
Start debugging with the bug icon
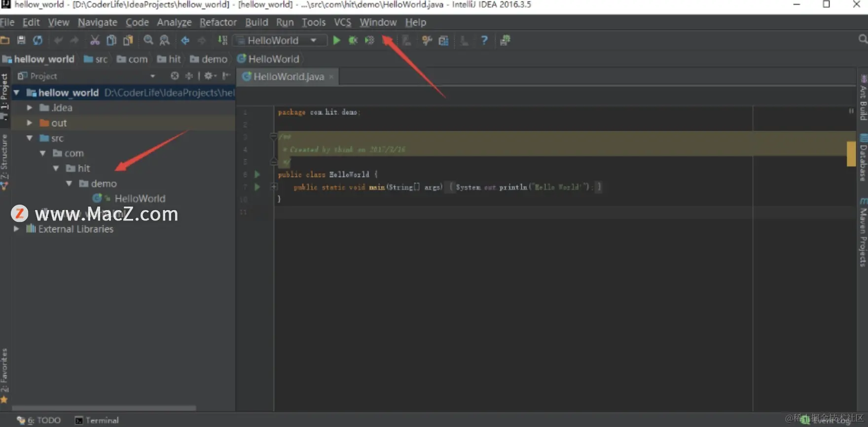(353, 40)
